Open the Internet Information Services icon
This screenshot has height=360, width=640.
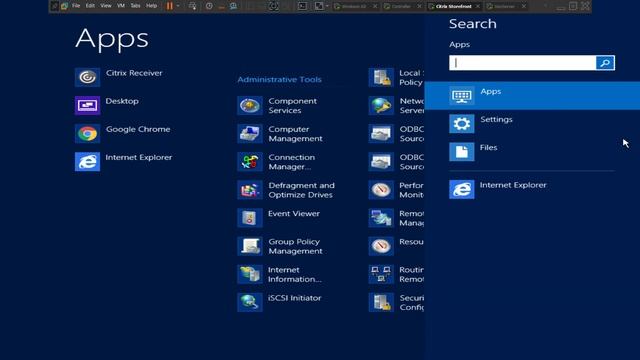(x=250, y=274)
